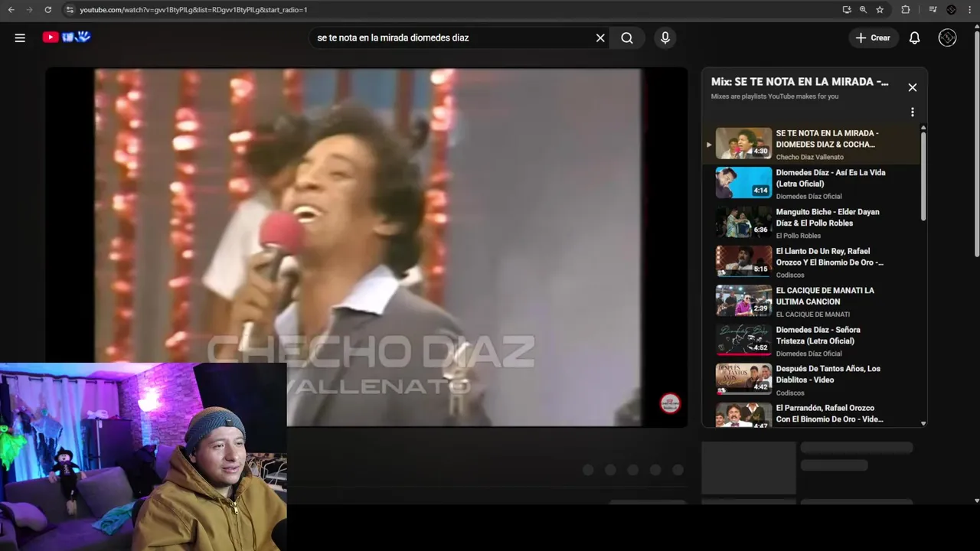The height and width of the screenshot is (551, 980).
Task: Open EL CACIQUE DE MANATI thumbnail 2:39
Action: tap(743, 301)
